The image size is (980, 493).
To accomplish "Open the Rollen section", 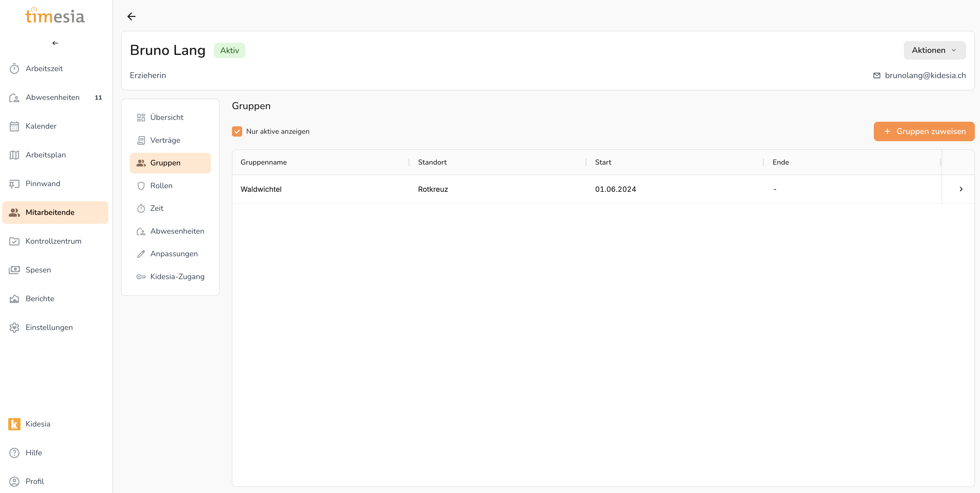I will pos(161,186).
